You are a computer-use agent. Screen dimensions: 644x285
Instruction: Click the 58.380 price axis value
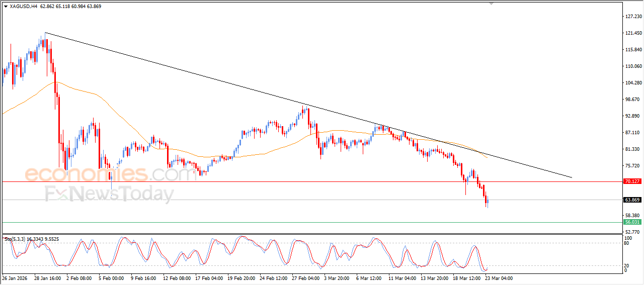click(x=632, y=216)
